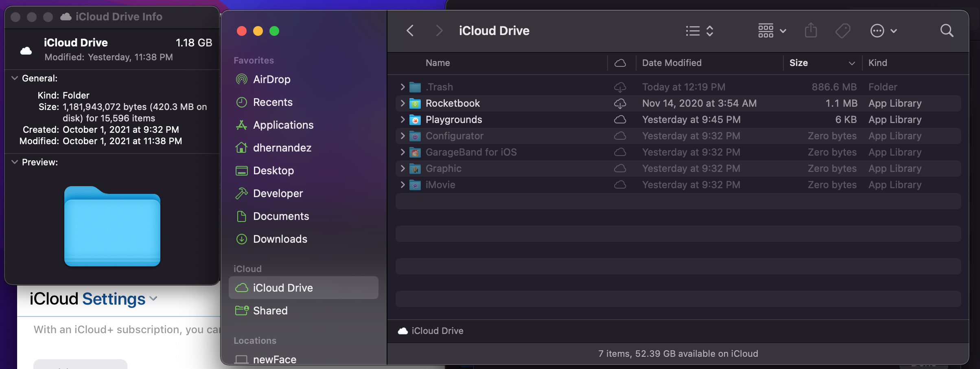Click the Finder search magnifier icon
980x369 pixels.
pos(947,31)
